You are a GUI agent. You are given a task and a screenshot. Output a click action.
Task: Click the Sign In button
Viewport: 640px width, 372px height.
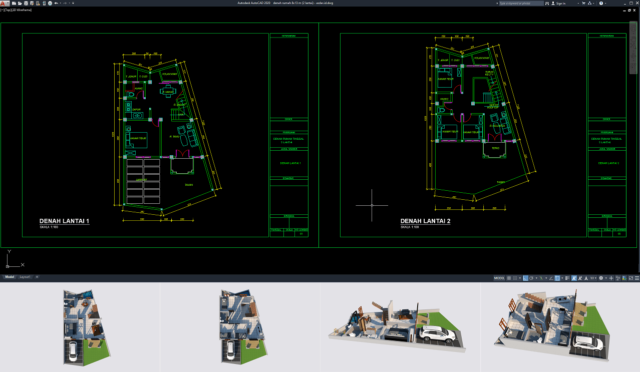coord(559,3)
